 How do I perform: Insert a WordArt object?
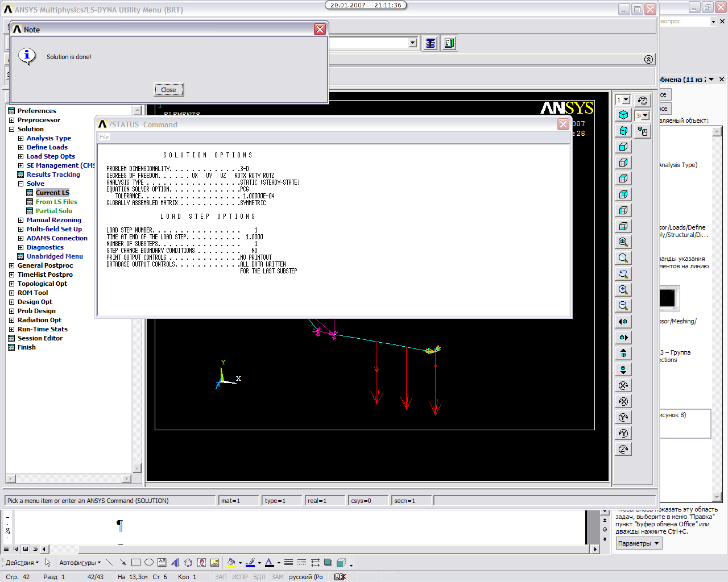click(x=175, y=563)
